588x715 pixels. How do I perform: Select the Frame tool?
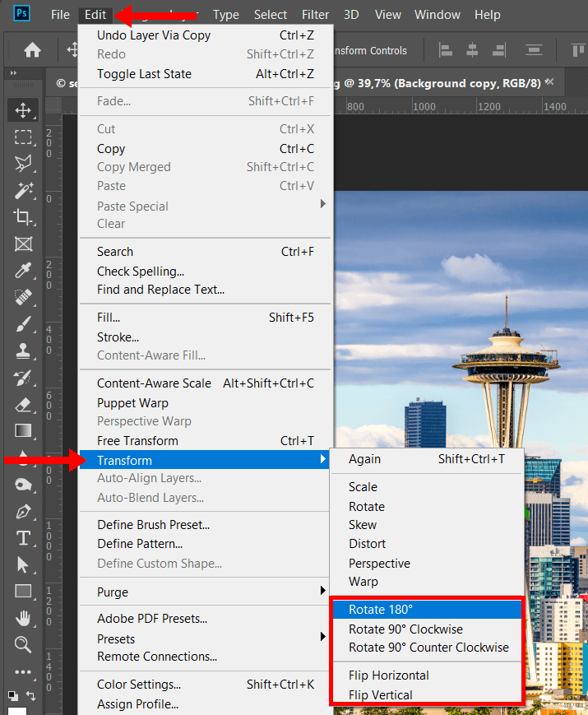[23, 244]
